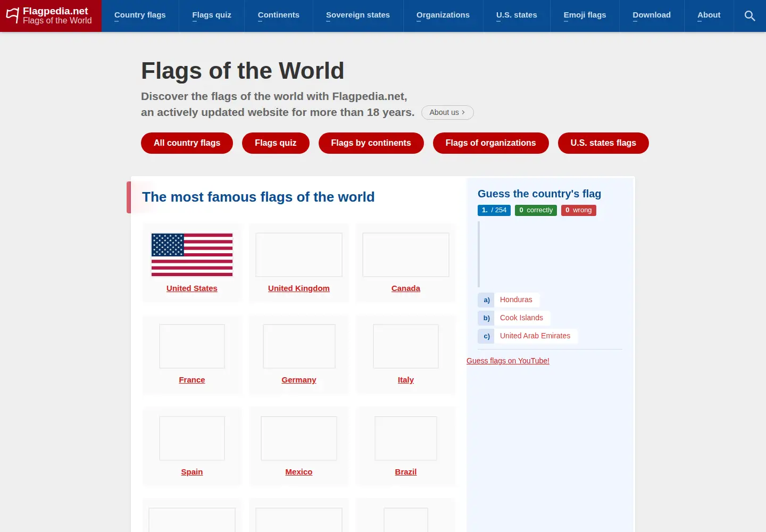Click the Spain text link
766x532 pixels.
[192, 472]
